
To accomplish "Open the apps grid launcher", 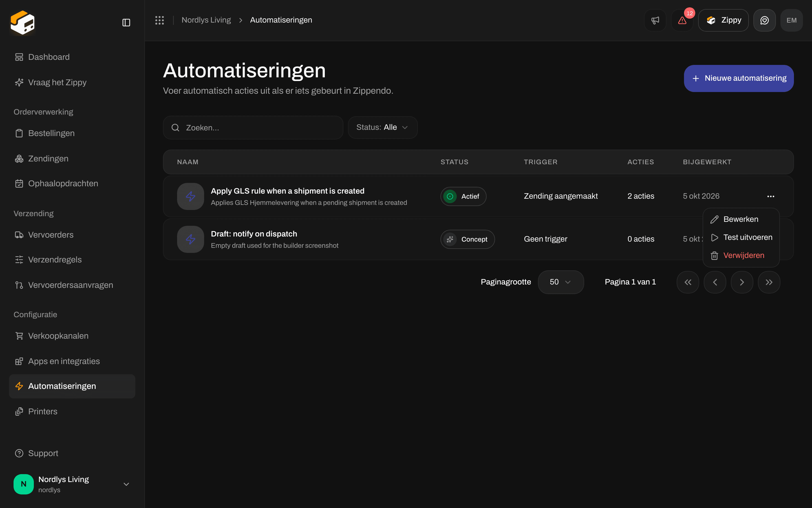I will (x=159, y=20).
